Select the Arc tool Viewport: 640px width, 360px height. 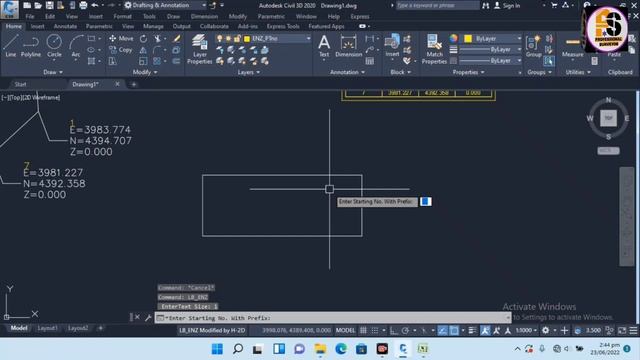[x=76, y=46]
